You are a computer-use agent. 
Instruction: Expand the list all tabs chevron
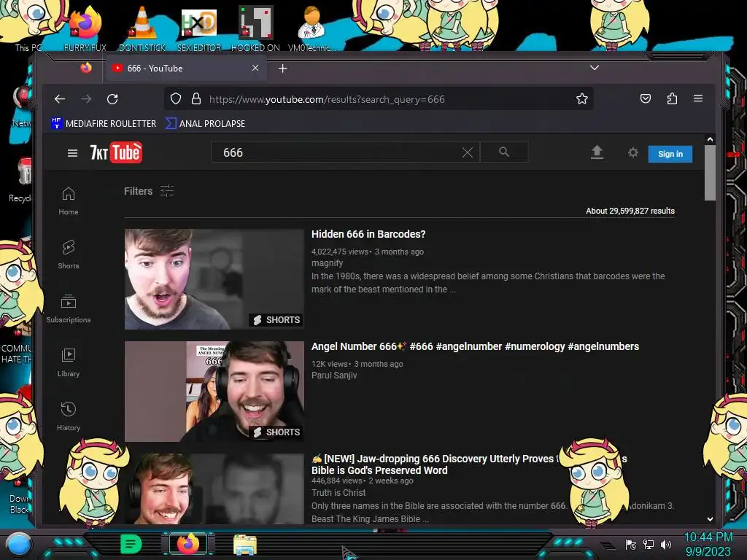[594, 68]
